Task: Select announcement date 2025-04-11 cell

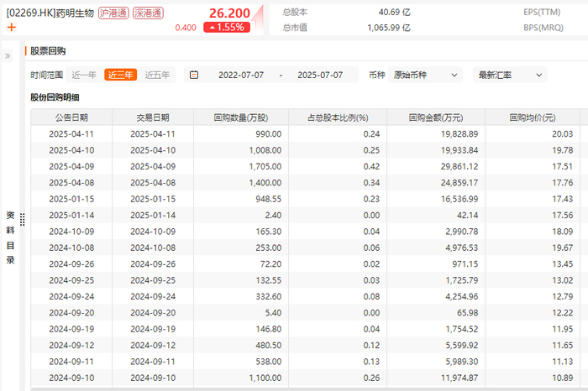Action: click(71, 133)
